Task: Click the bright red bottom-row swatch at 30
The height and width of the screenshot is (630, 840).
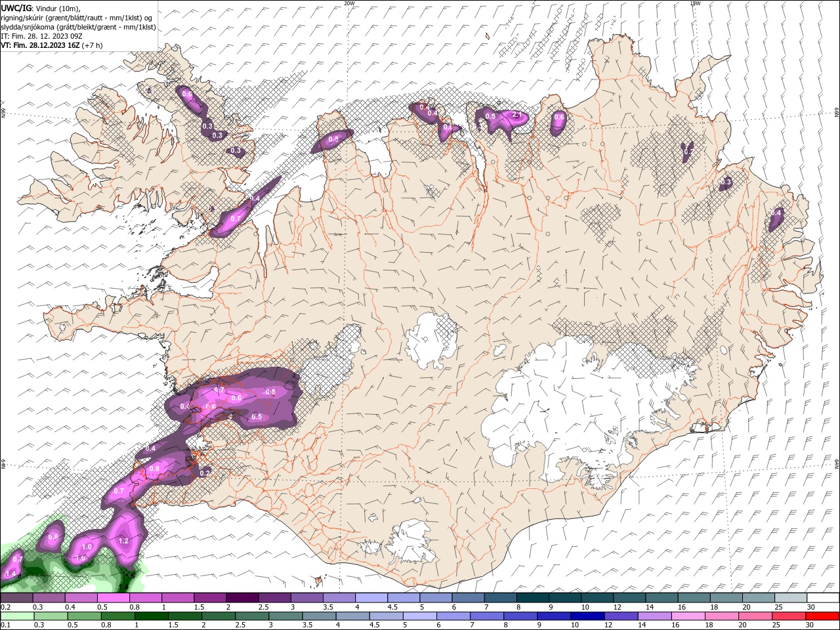Action: coord(822,616)
